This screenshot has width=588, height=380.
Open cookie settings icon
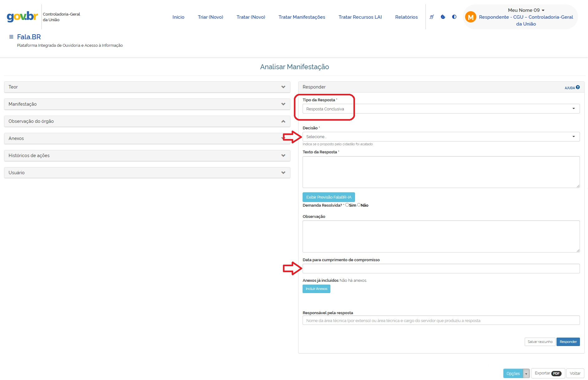pos(443,17)
